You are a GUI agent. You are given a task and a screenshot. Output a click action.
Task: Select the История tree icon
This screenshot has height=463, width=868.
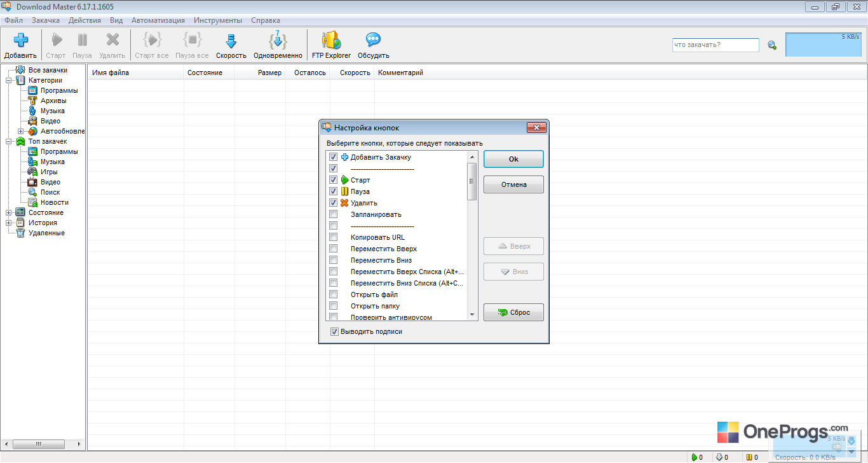click(20, 223)
